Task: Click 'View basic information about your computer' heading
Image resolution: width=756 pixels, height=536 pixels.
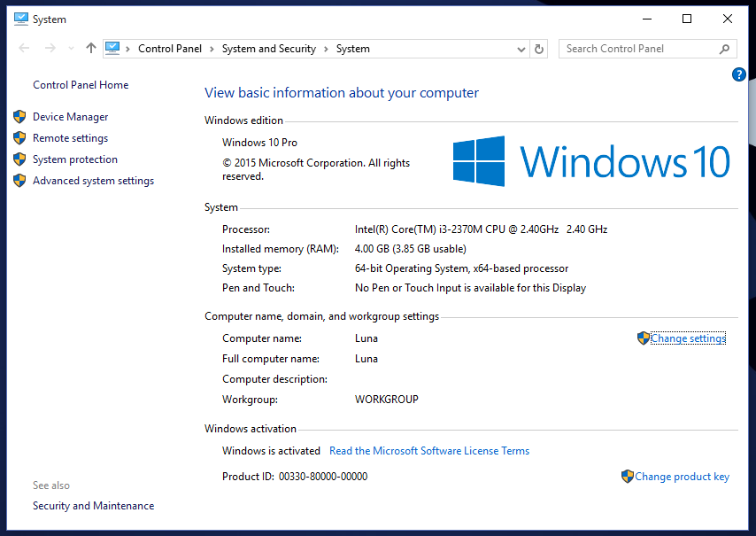Action: pos(342,93)
